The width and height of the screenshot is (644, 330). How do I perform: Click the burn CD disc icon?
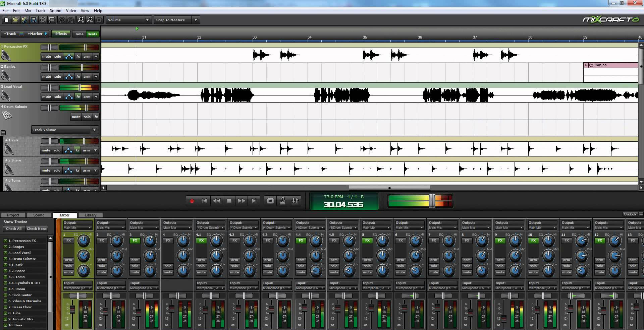(43, 20)
